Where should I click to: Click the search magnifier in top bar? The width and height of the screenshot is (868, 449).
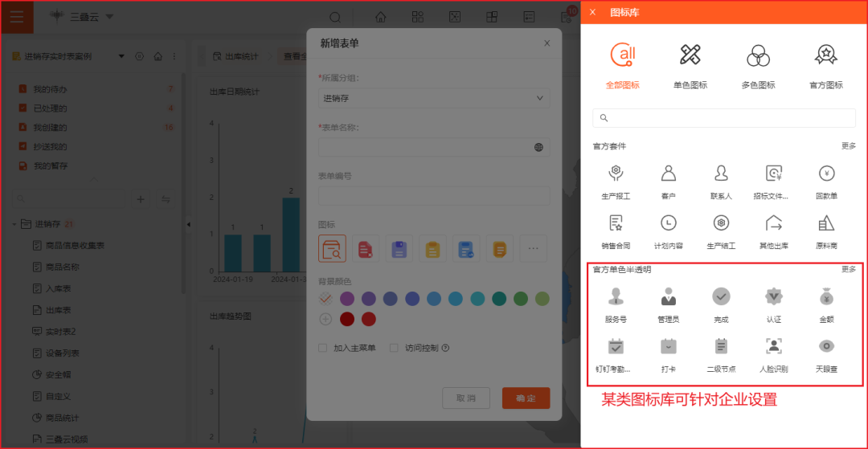coord(335,17)
